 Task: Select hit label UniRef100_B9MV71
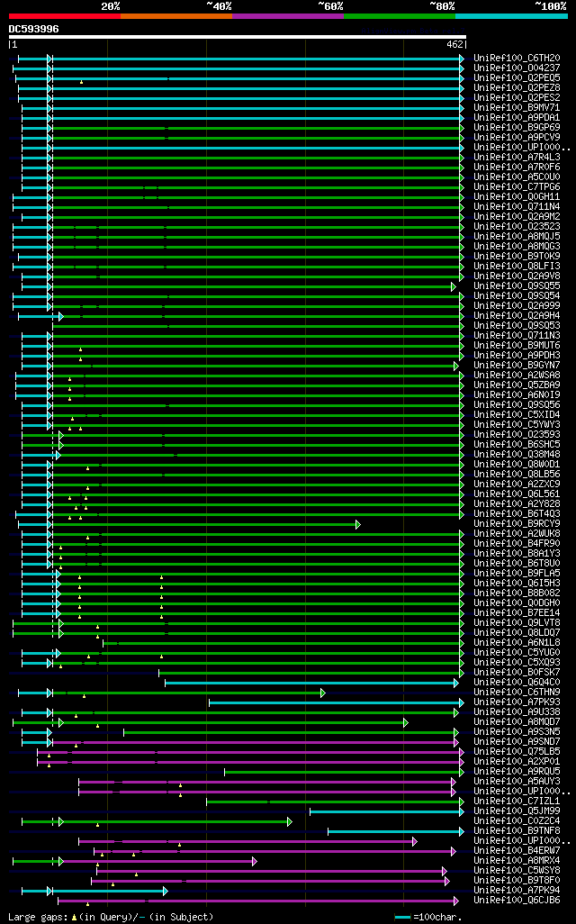point(517,108)
